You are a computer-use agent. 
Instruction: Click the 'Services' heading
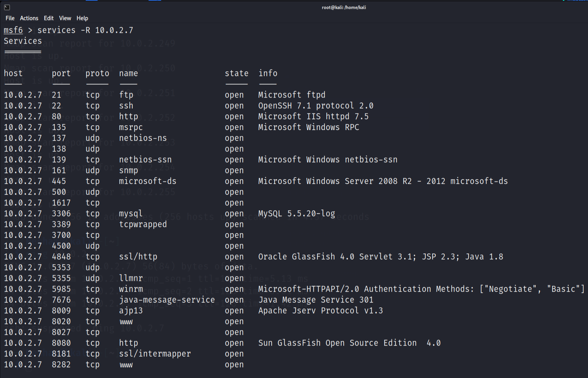point(23,41)
